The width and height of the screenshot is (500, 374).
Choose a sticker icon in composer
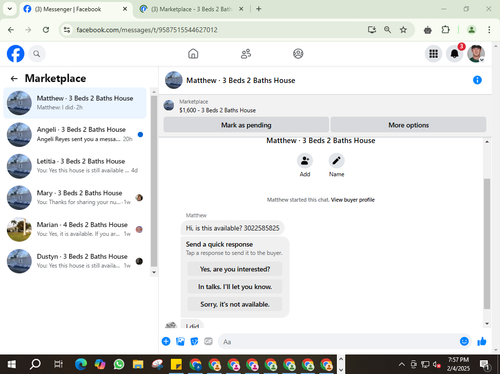coord(194,341)
